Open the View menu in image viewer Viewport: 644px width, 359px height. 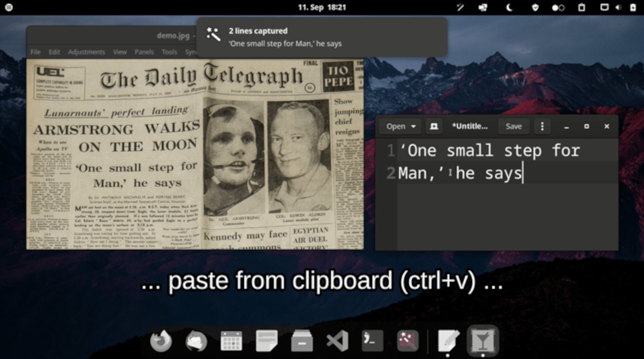(x=120, y=52)
